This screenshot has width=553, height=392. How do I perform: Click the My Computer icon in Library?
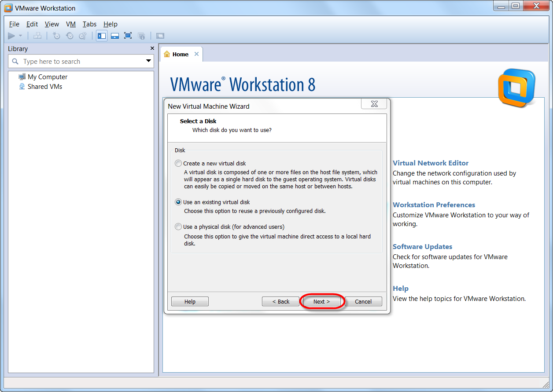(22, 77)
